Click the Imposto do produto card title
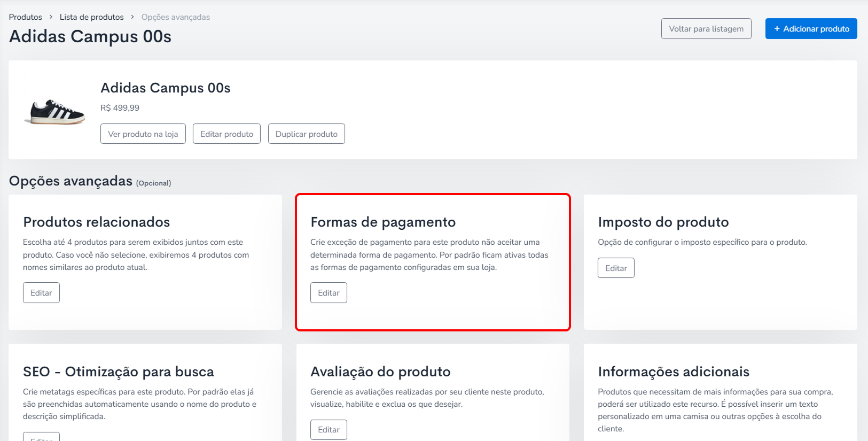The width and height of the screenshot is (868, 441). (x=663, y=222)
